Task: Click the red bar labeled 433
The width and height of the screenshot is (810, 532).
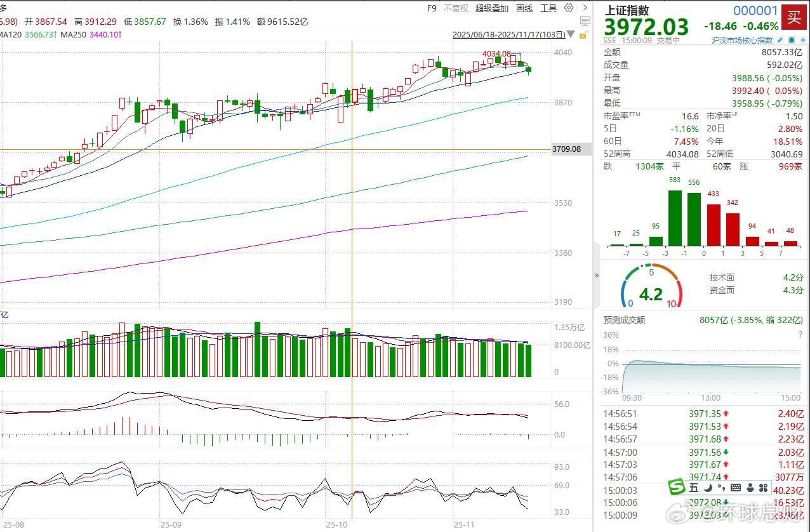Action: coord(714,225)
